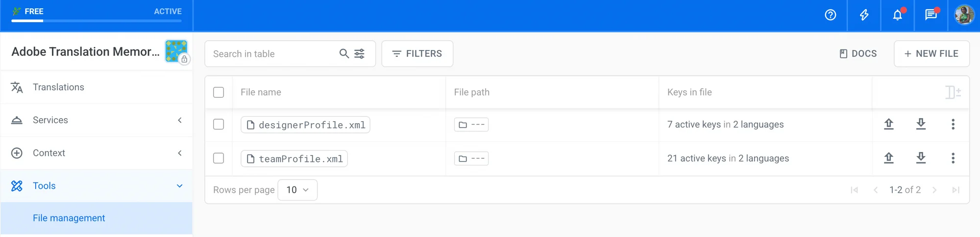The height and width of the screenshot is (237, 980).
Task: Go to Translations in the sidebar
Action: (x=58, y=87)
